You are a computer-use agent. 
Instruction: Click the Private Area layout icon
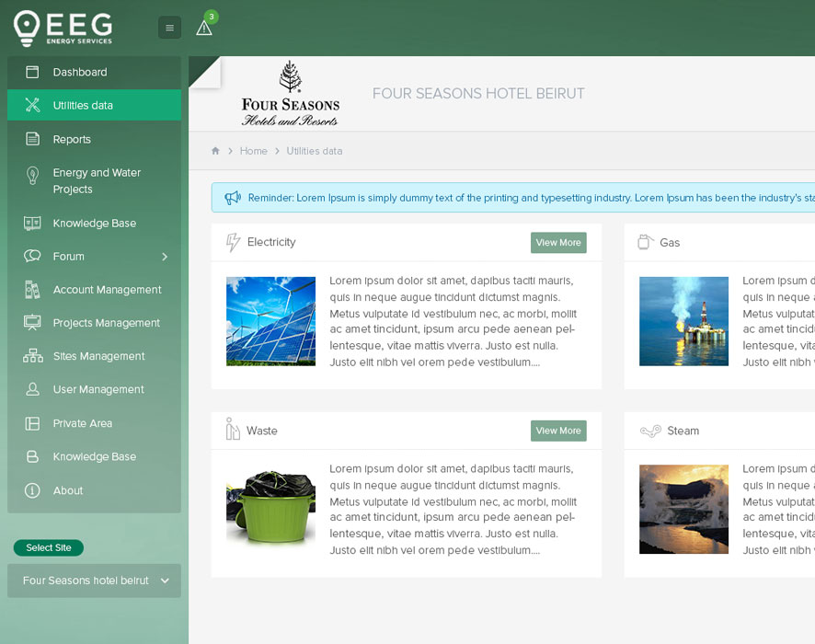point(32,423)
